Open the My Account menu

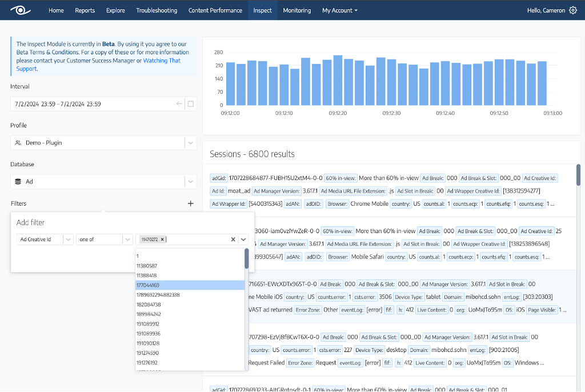[x=339, y=10]
